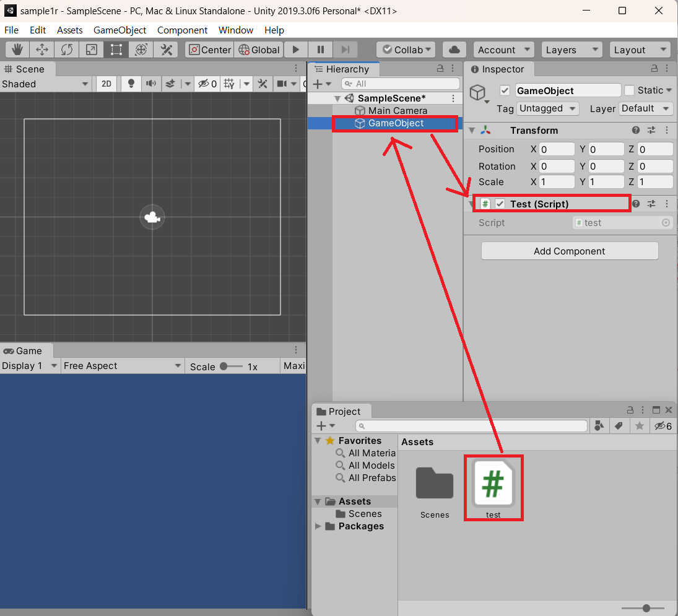Open the Component menu

point(182,30)
